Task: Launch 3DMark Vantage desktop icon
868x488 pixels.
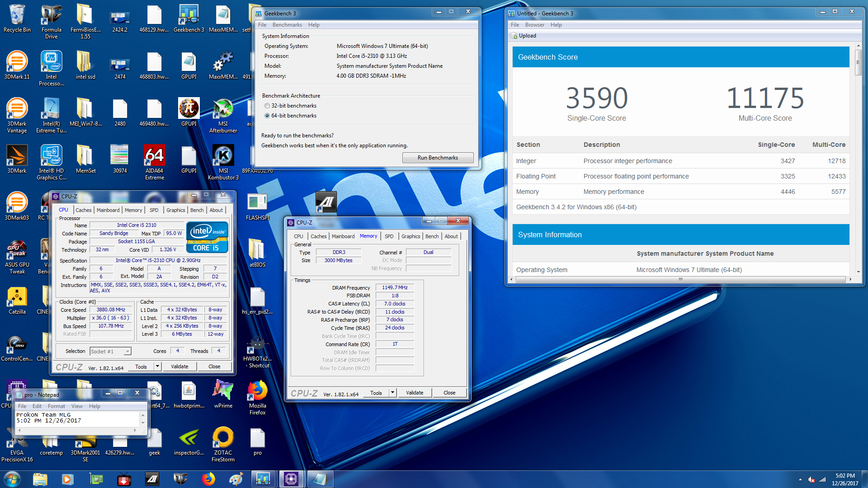Action: [x=17, y=115]
